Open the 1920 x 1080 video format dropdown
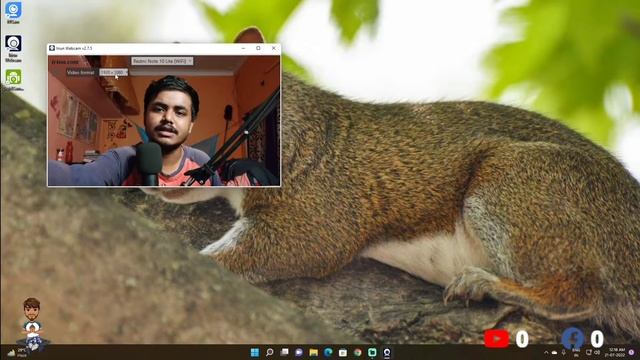The height and width of the screenshot is (360, 640). [113, 72]
